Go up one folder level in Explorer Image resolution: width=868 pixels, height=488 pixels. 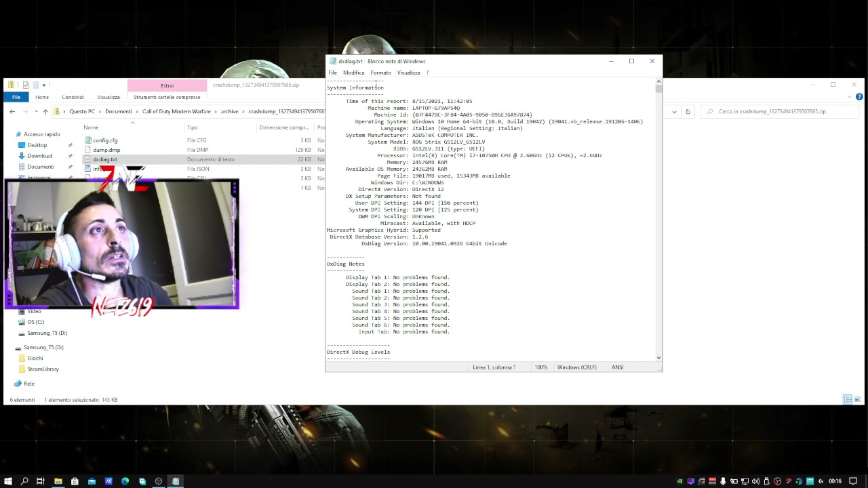pos(45,112)
